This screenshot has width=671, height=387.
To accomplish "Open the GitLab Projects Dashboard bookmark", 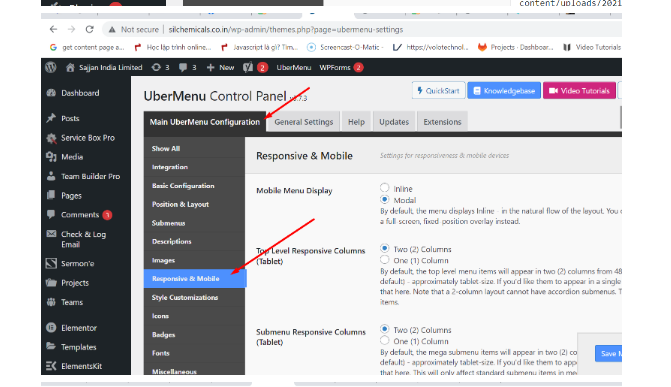I will [516, 47].
